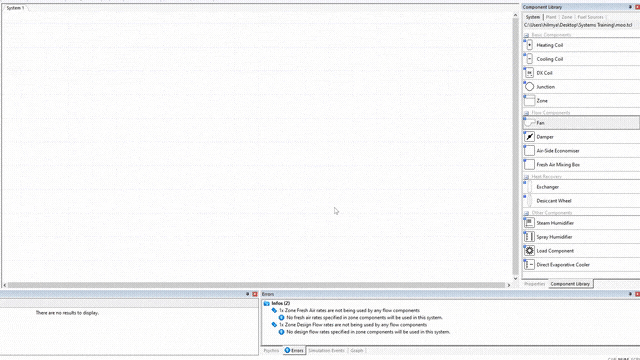Screen dimensions: 640x360
Task: Click the info icon beside 'No fresh air rates'
Action: (281, 318)
